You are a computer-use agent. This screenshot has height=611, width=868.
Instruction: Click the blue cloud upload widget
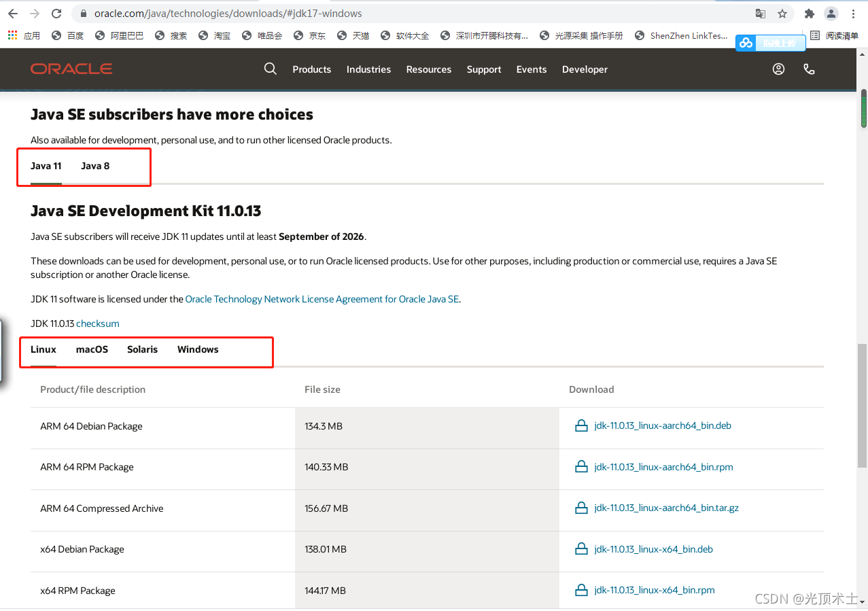click(x=771, y=43)
